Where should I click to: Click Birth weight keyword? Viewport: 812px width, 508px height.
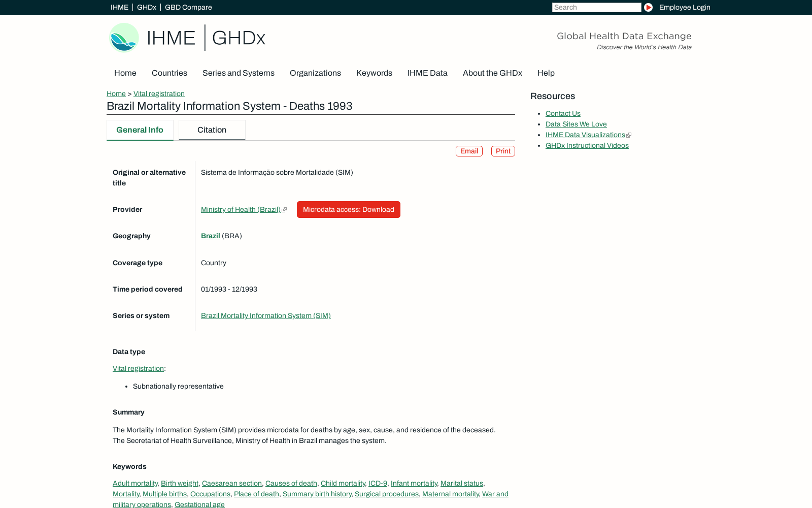coord(180,484)
